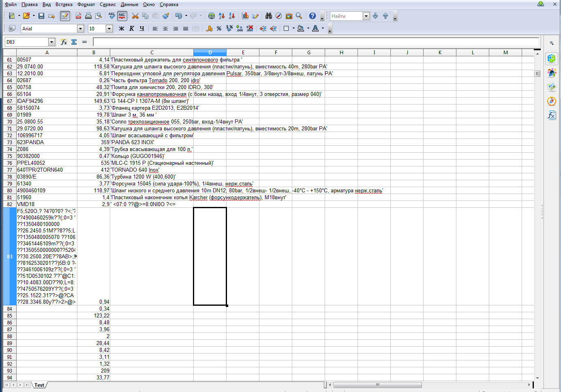Click the Undo arrow icon
561x392 pixels.
coord(178,16)
